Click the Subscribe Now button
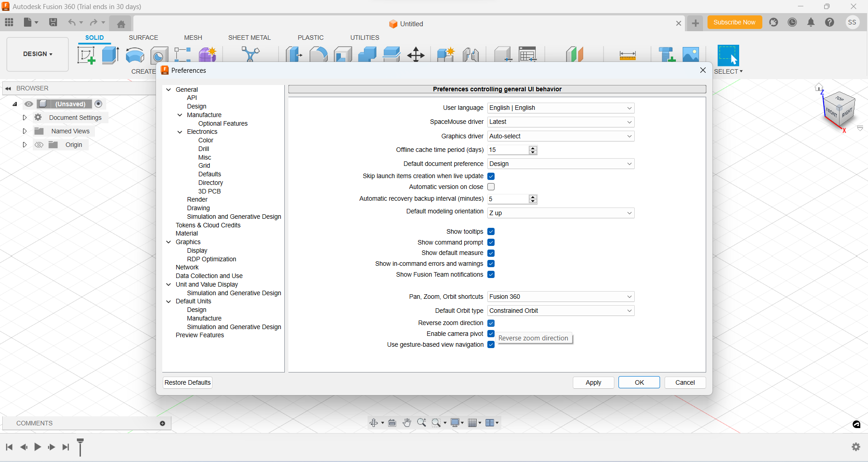The image size is (868, 462). point(734,22)
